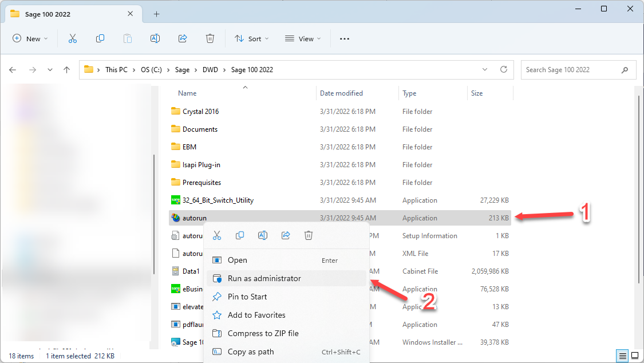
Task: Select the Cut icon in the toolbar
Action: coord(72,38)
